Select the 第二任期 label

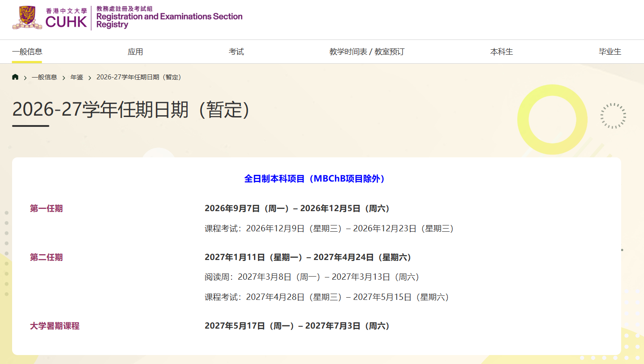pyautogui.click(x=46, y=257)
